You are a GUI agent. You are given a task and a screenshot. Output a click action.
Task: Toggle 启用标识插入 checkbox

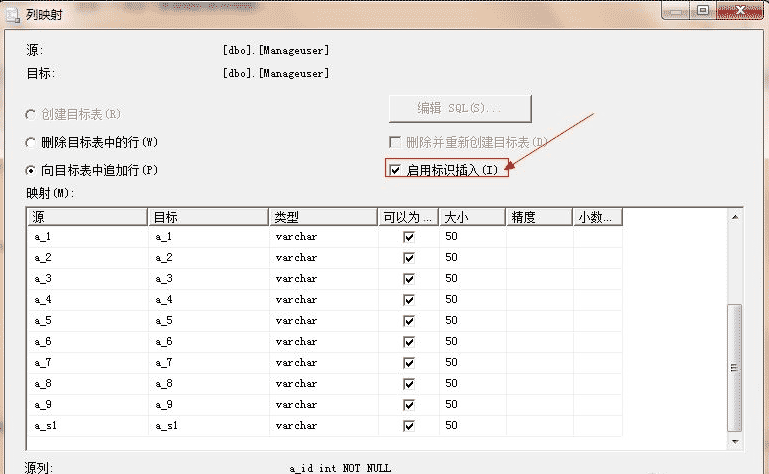coord(395,170)
